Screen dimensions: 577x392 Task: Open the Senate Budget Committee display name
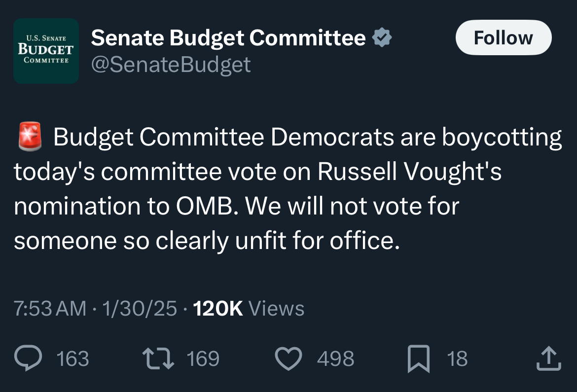[x=228, y=37]
